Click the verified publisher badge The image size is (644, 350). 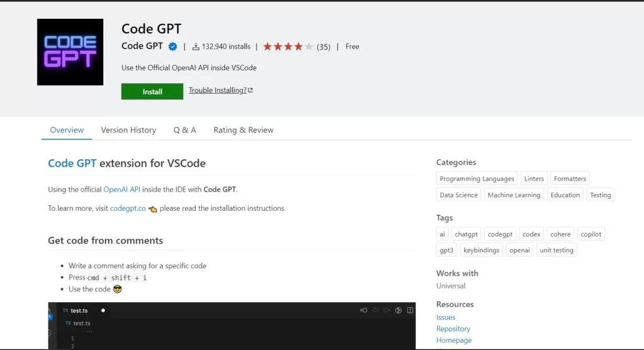pos(173,47)
